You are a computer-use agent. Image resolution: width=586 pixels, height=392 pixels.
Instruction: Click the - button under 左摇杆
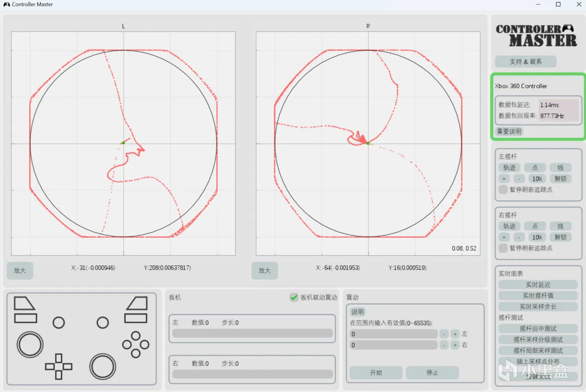(519, 179)
